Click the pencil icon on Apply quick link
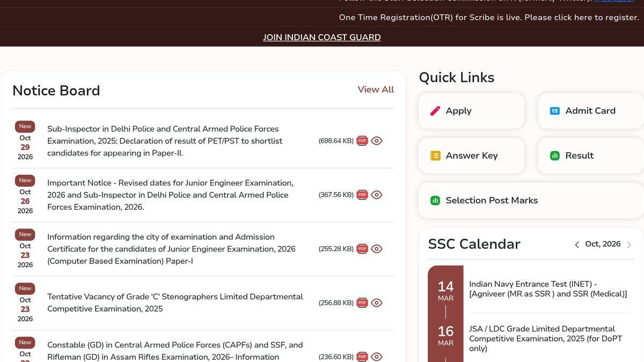The width and height of the screenshot is (644, 362). pyautogui.click(x=435, y=111)
